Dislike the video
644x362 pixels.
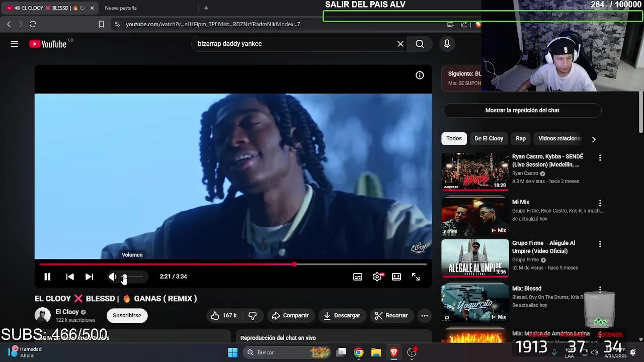point(253,315)
